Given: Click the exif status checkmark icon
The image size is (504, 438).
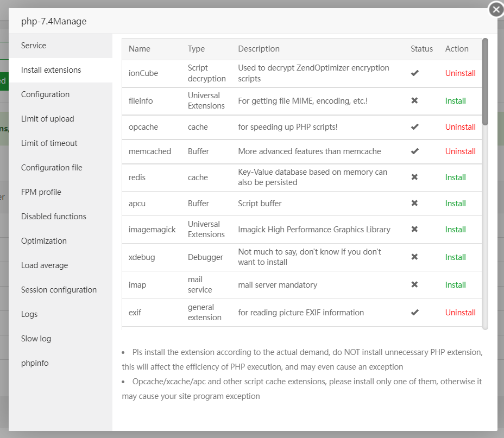Looking at the screenshot, I should [x=415, y=313].
